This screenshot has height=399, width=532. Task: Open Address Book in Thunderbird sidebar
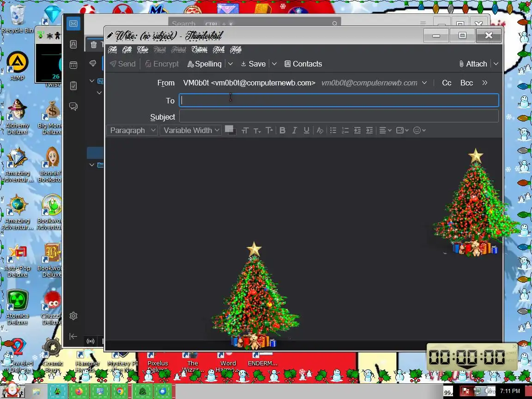pyautogui.click(x=73, y=44)
